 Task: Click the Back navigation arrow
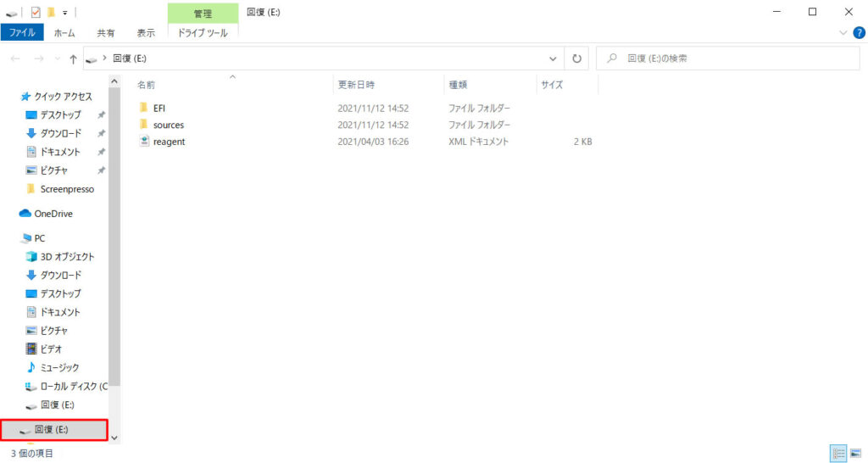click(x=15, y=59)
